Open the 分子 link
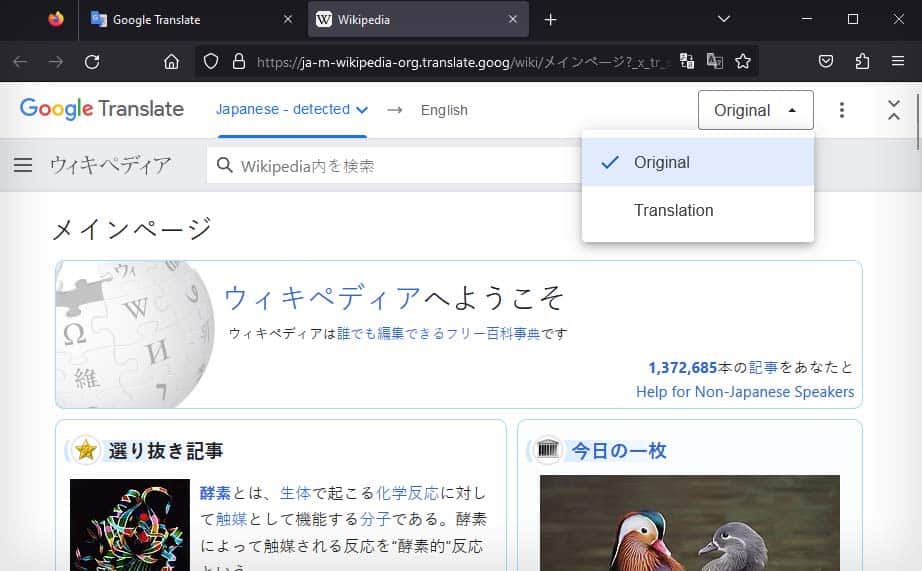Screen dimensions: 922x571 375,519
